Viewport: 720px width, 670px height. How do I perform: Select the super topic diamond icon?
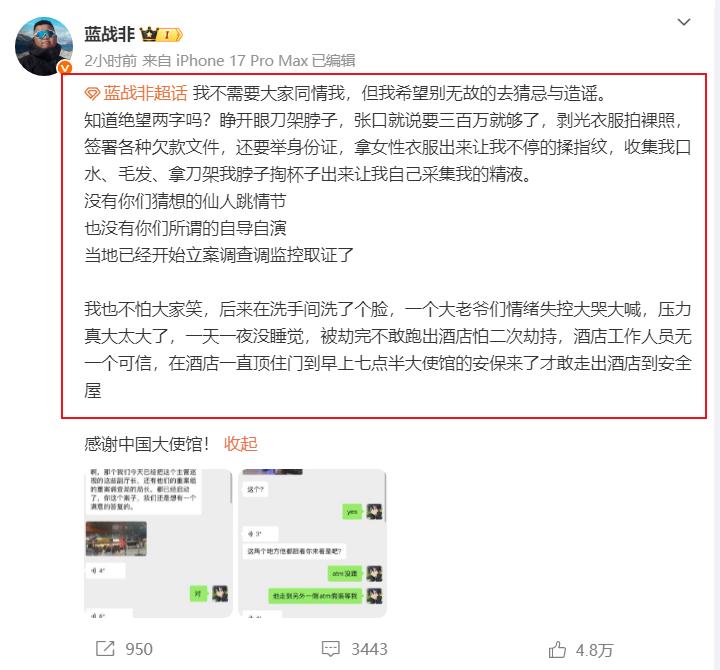[92, 94]
